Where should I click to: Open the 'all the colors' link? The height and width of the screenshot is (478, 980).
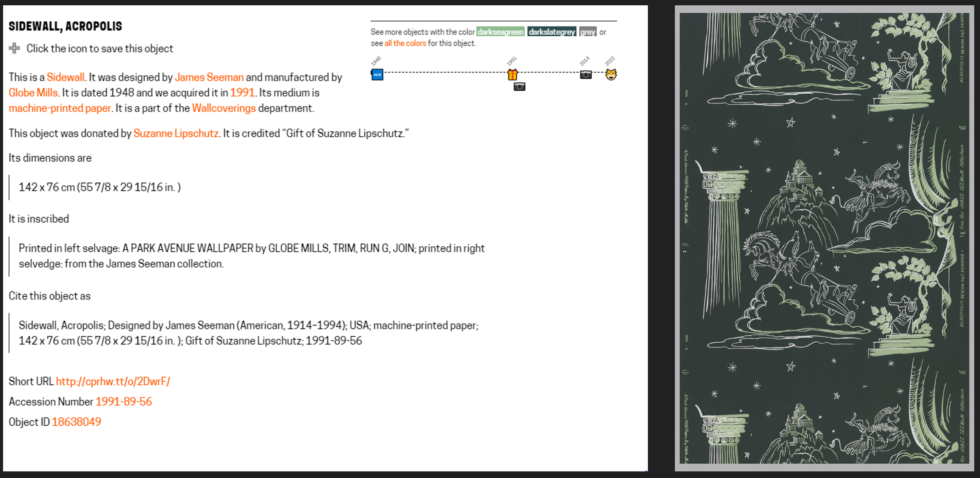(x=405, y=43)
